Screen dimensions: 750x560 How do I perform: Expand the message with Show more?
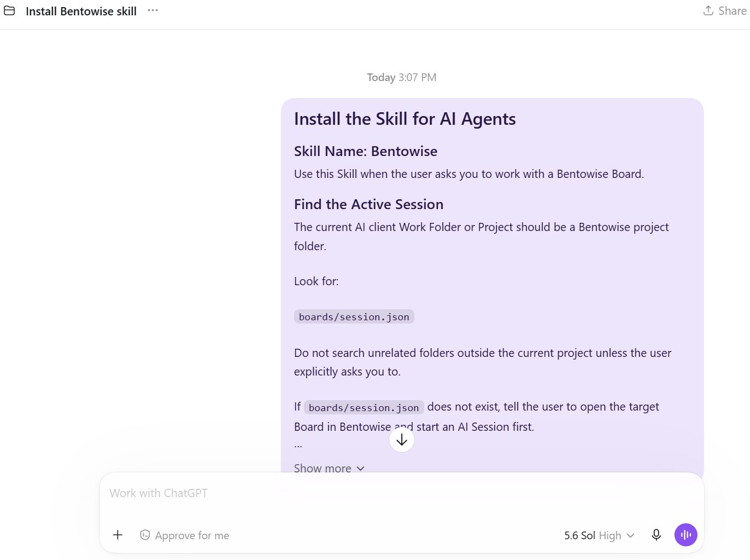(329, 469)
